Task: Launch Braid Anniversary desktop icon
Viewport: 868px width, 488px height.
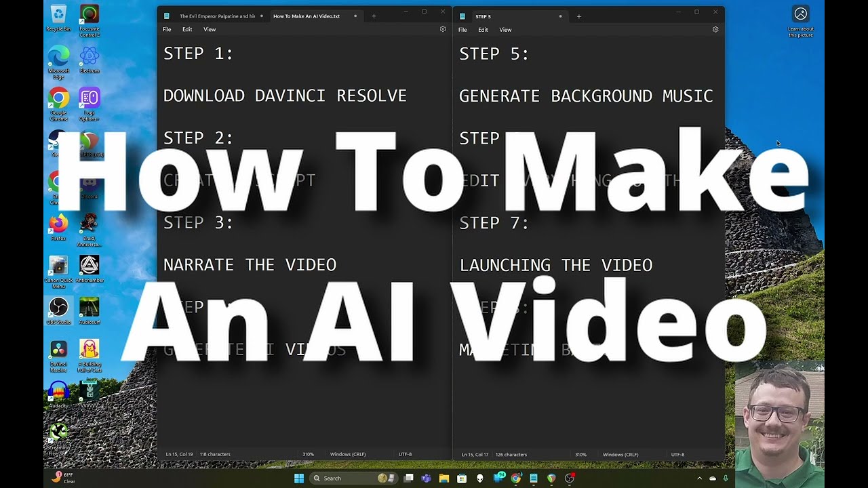Action: [x=89, y=230]
